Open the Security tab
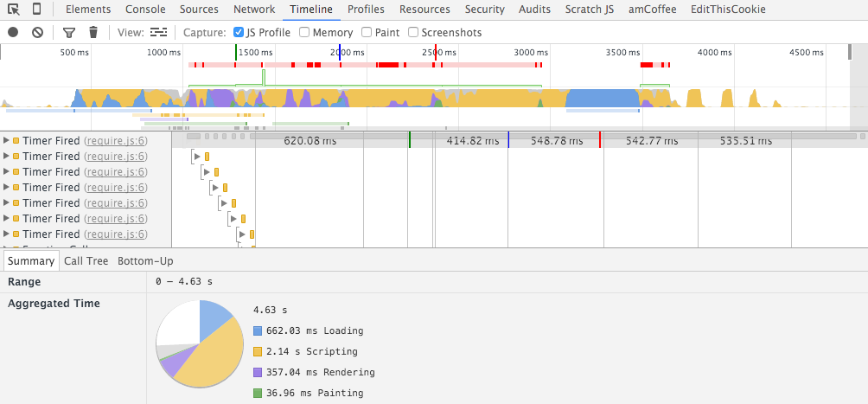 [x=484, y=10]
